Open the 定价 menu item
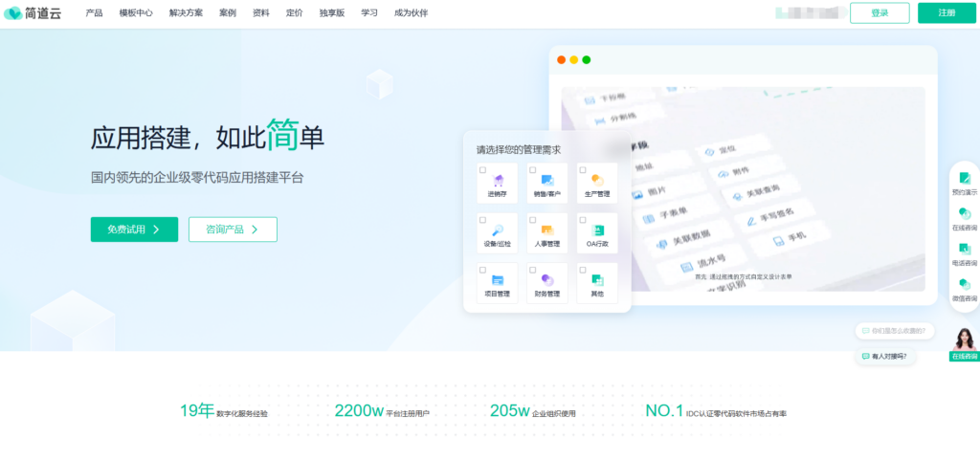This screenshot has width=980, height=460. (x=295, y=13)
